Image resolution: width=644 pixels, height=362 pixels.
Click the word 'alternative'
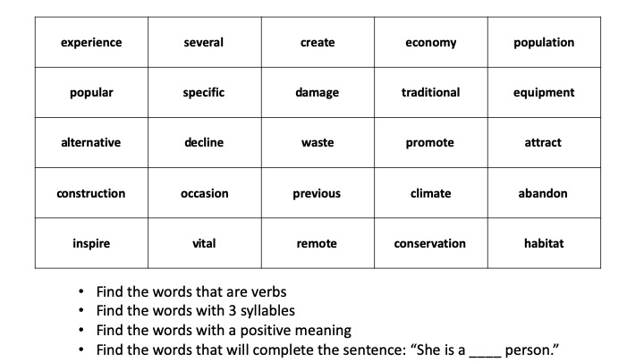click(x=91, y=143)
